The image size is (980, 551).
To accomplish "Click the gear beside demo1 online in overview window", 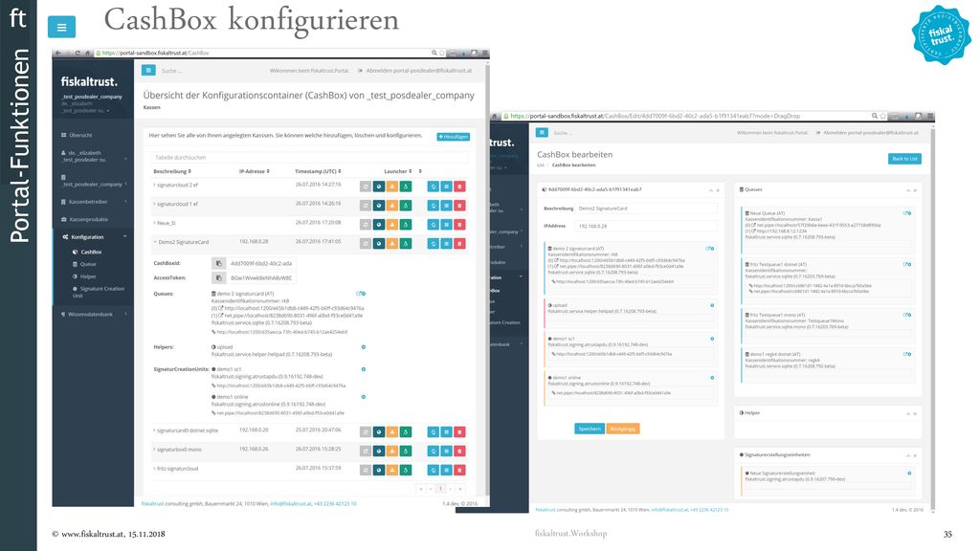I will [363, 397].
